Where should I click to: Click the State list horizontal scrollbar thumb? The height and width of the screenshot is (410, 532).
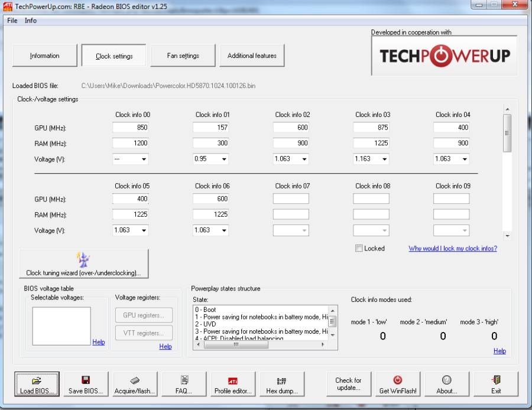pyautogui.click(x=236, y=344)
